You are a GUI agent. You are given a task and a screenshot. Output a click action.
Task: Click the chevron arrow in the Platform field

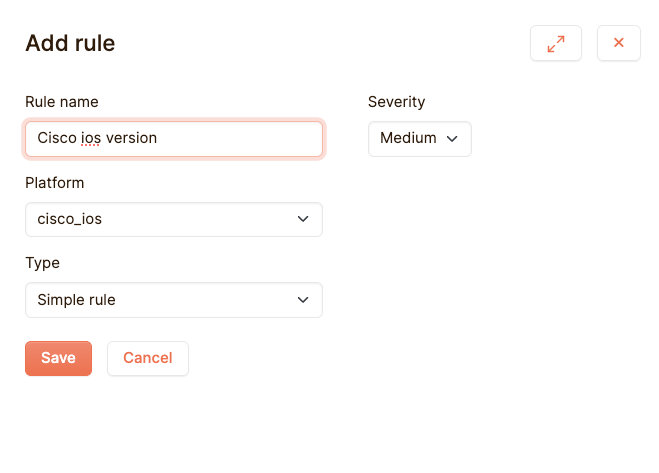click(x=303, y=219)
